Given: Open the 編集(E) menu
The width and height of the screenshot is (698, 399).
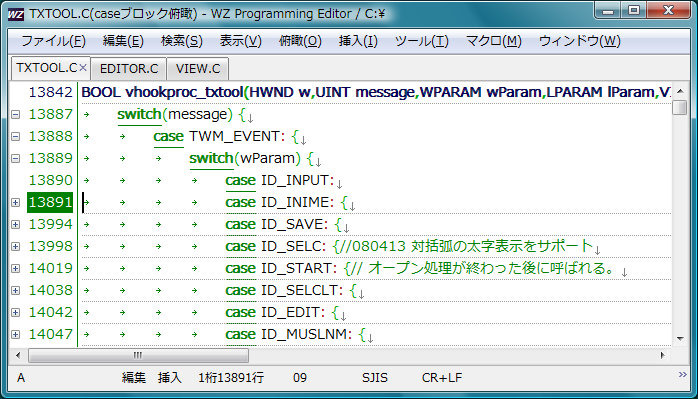Looking at the screenshot, I should [123, 41].
